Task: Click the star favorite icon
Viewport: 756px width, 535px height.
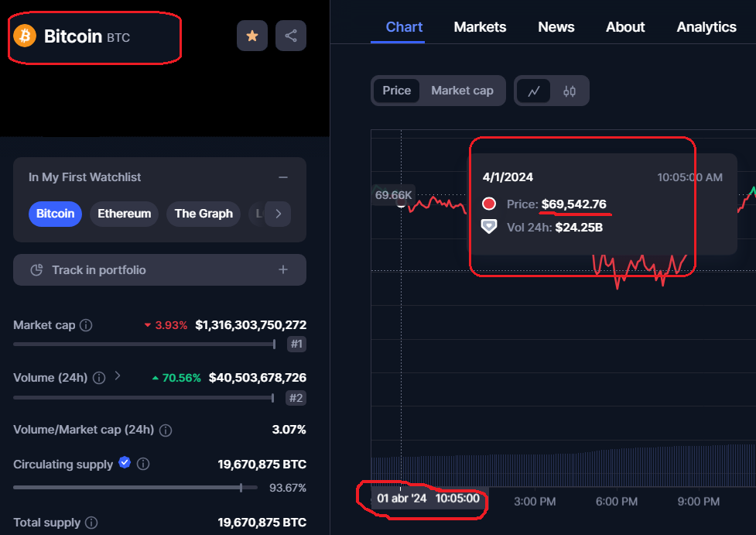Action: point(251,36)
